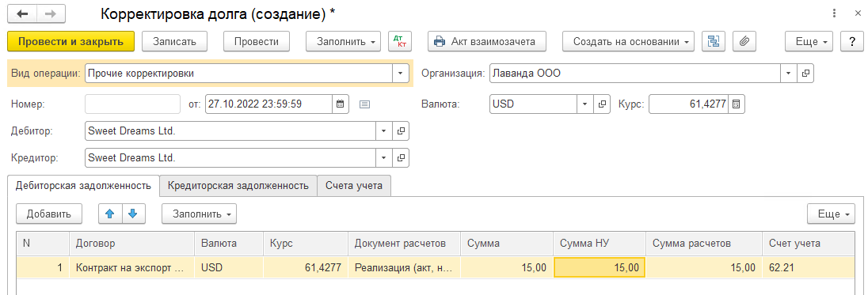868x295 pixels.
Task: Open the document structure icon
Action: pyautogui.click(x=714, y=41)
